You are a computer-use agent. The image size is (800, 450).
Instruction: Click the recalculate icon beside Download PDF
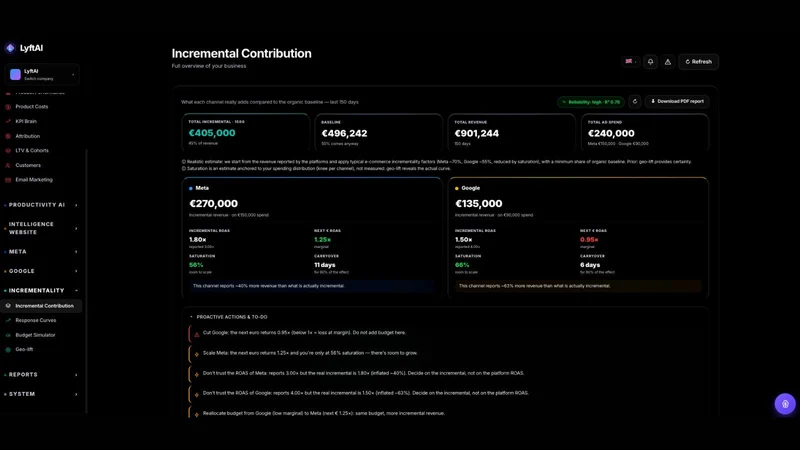635,102
